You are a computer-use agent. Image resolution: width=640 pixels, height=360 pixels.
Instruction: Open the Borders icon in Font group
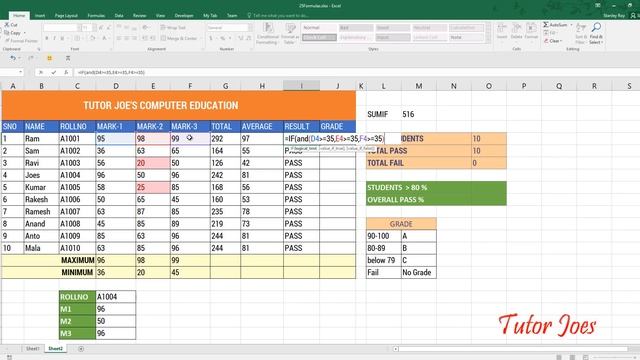[77, 38]
